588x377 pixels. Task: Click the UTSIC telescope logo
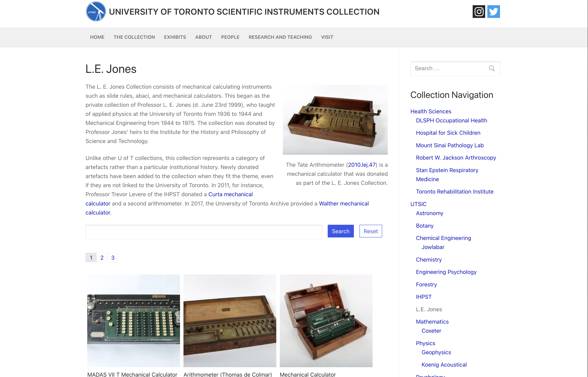click(96, 12)
